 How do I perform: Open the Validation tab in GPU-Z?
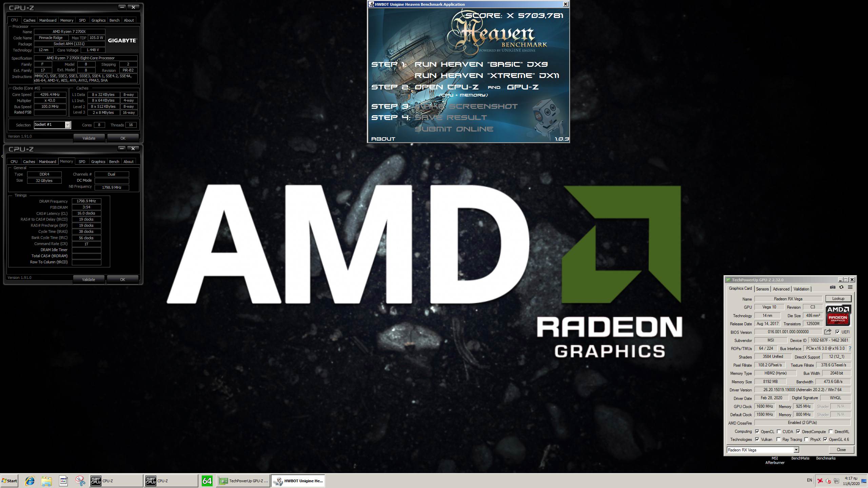[801, 289]
